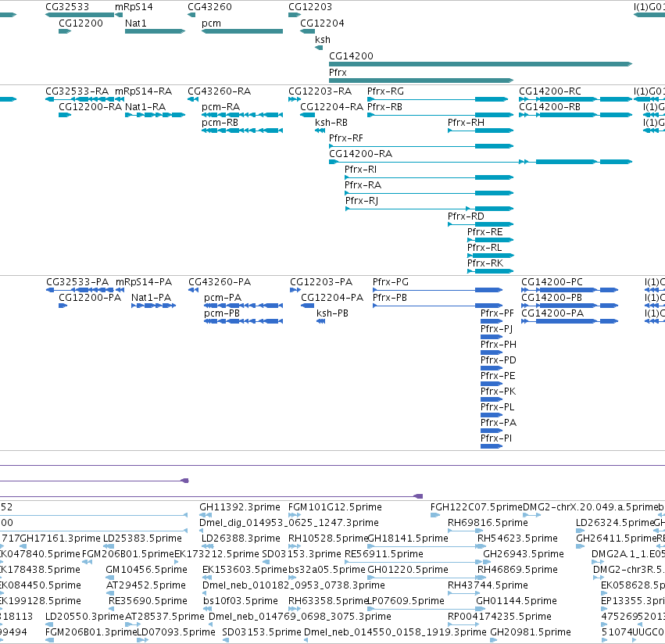This screenshot has width=665, height=644.
Task: Select the RP004174235.5prime EST label
Action: click(499, 617)
